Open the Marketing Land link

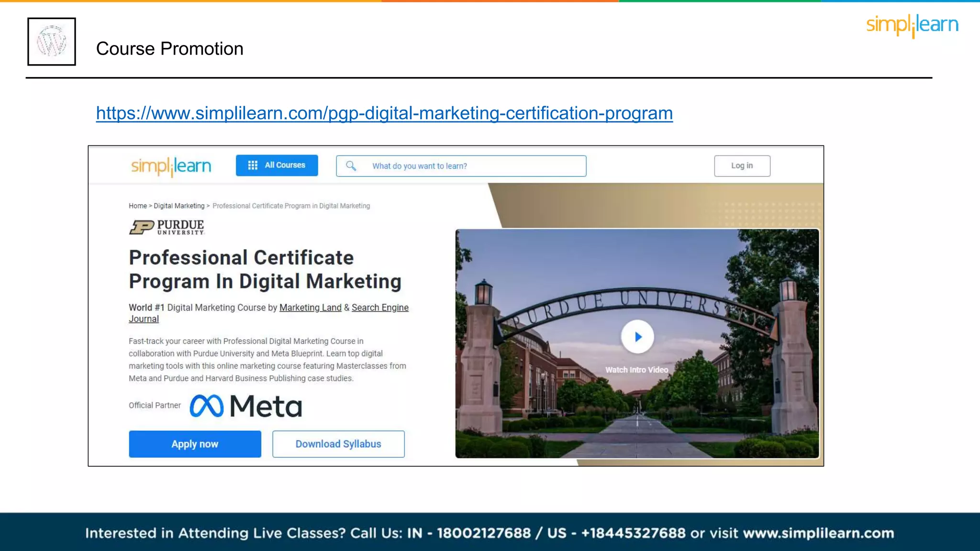(311, 308)
